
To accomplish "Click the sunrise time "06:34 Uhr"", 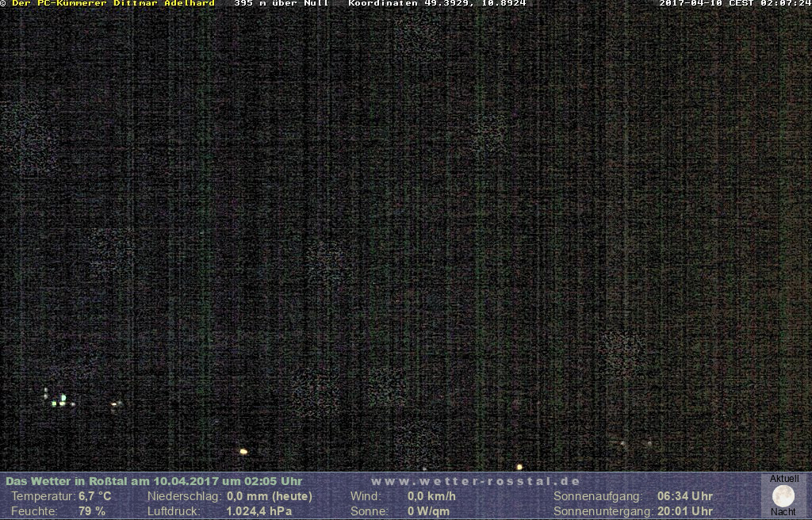I will [x=685, y=496].
